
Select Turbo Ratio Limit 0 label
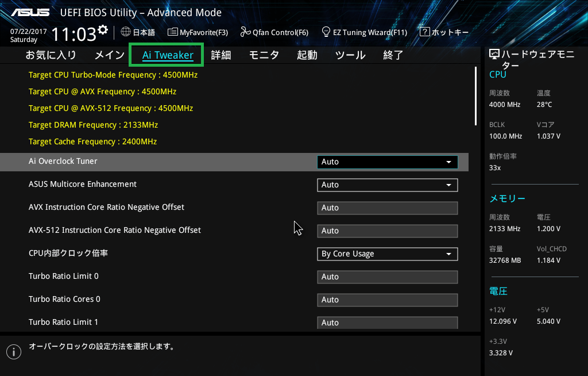point(64,276)
